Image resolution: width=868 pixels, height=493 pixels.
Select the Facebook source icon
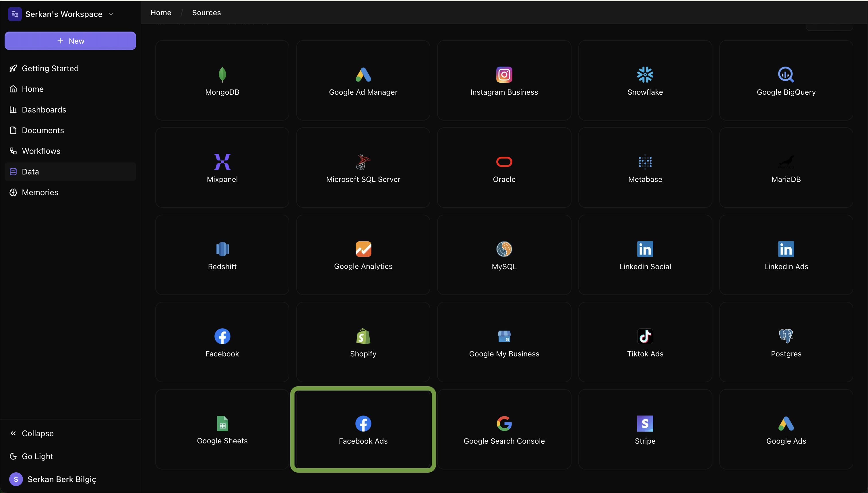[x=222, y=336]
